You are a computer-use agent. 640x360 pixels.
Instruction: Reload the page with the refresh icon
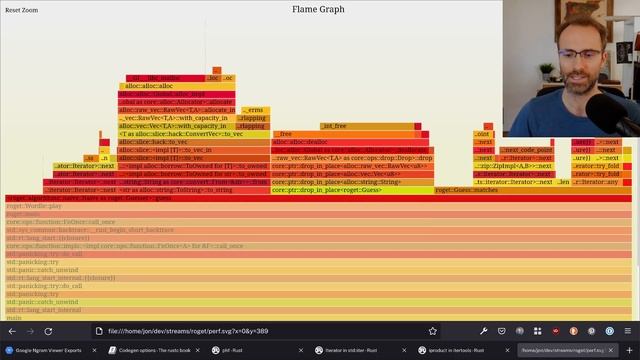coord(48,331)
